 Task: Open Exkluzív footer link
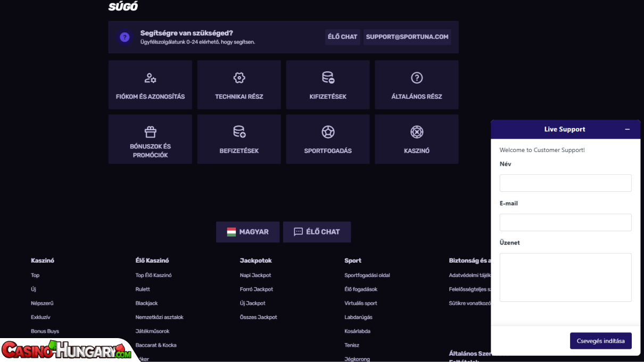[40, 317]
